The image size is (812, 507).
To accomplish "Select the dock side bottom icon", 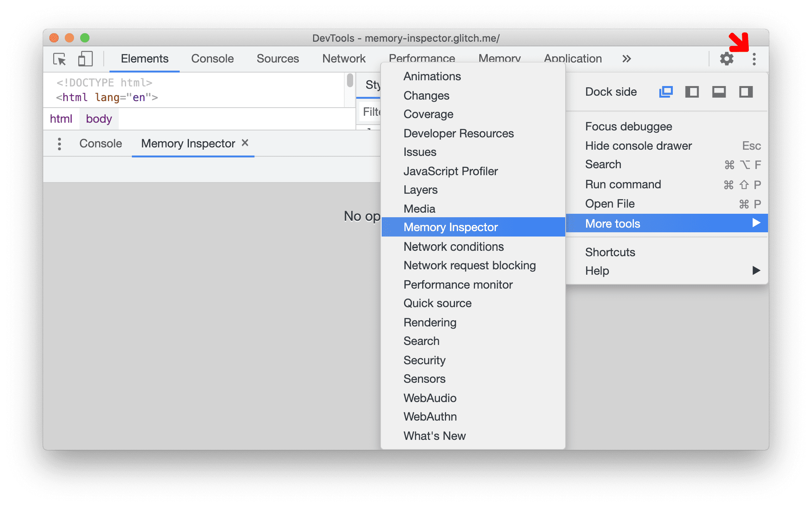I will point(718,92).
